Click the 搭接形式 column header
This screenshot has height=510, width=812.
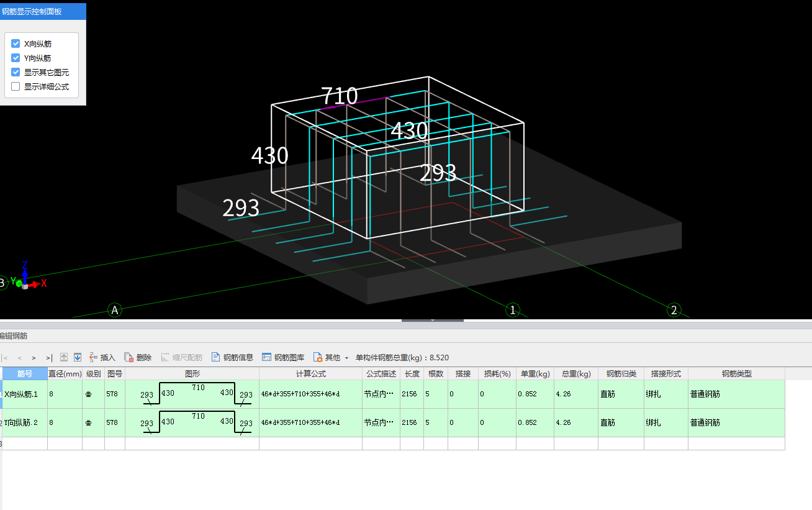pos(666,373)
